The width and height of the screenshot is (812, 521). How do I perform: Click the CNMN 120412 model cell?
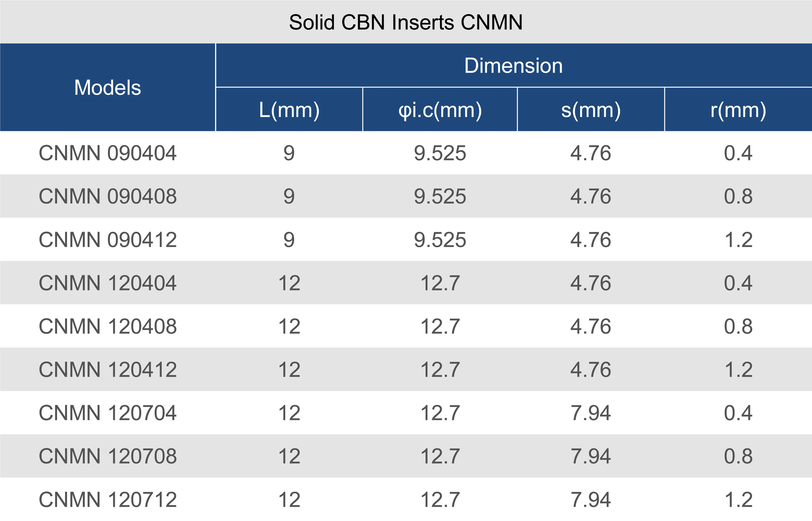coord(108,370)
